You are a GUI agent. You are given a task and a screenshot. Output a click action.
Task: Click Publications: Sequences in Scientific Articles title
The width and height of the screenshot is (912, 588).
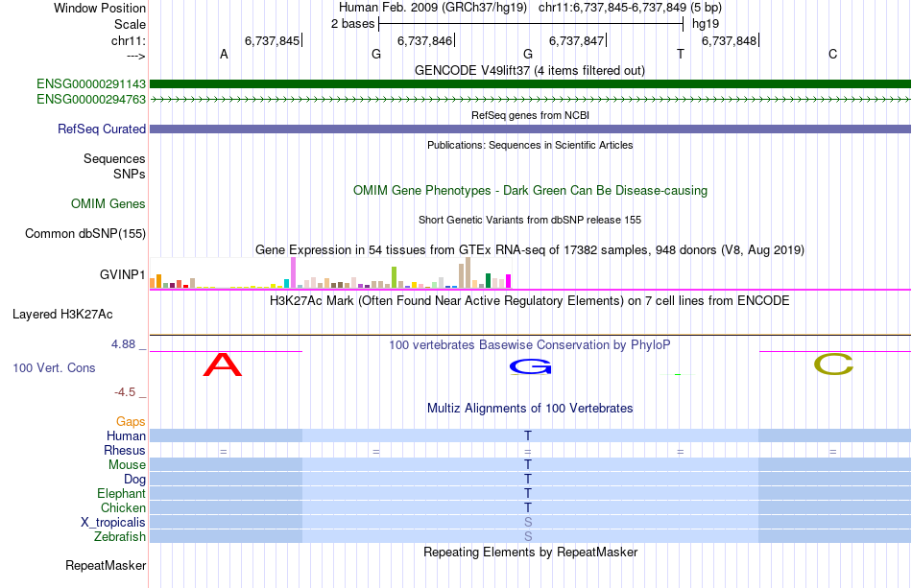(x=530, y=145)
